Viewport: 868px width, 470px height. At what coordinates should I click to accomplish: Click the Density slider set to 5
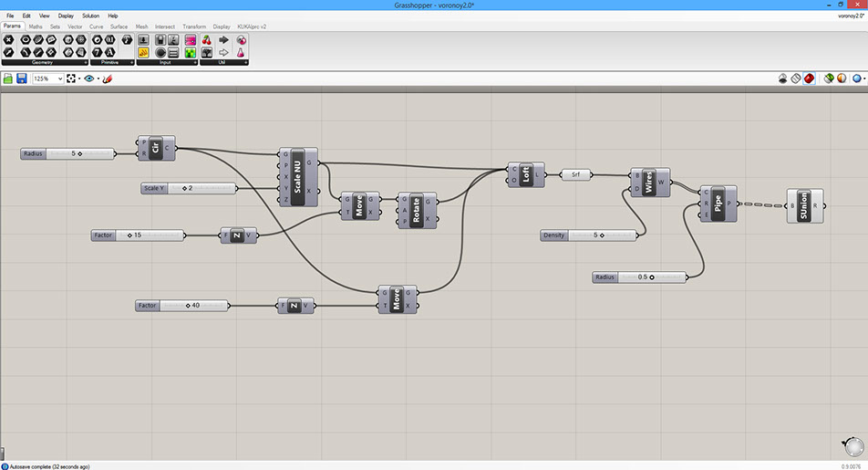pos(589,235)
